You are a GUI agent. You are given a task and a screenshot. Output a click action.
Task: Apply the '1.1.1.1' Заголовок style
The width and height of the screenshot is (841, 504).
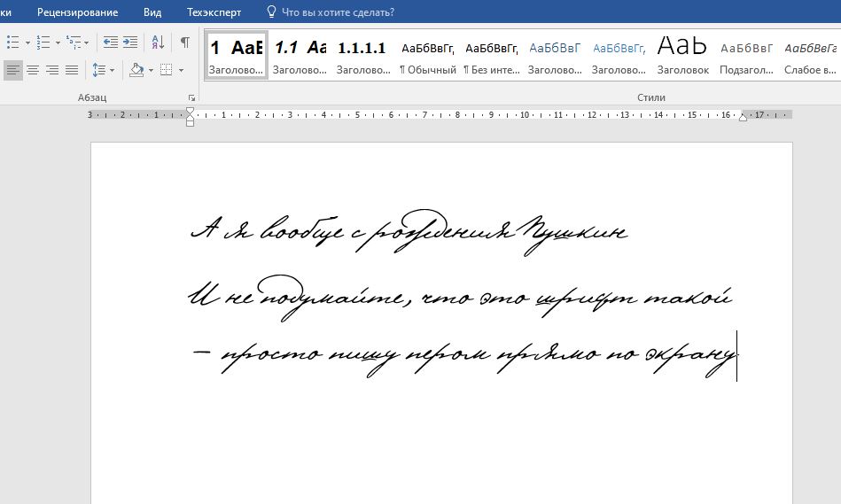click(363, 55)
